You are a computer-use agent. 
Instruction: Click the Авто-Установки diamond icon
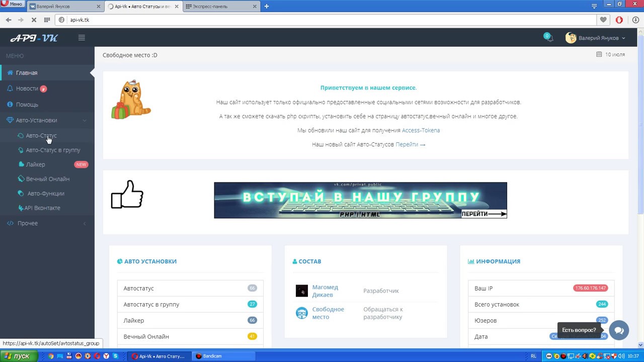(10, 120)
